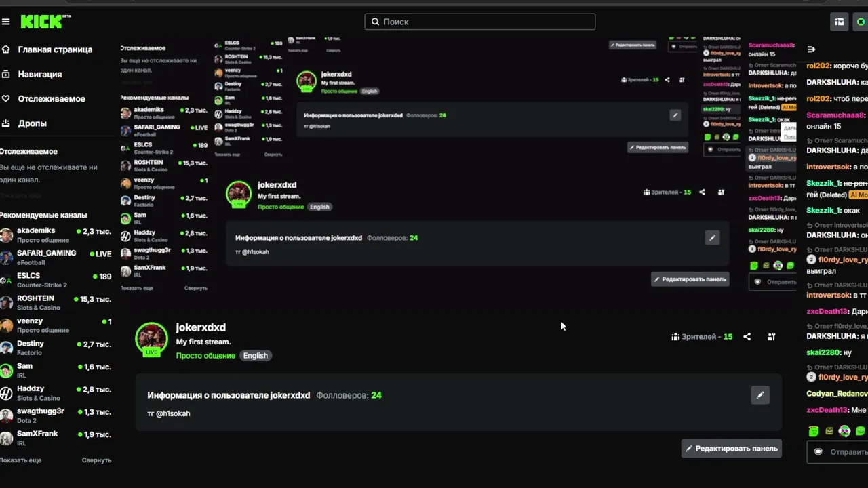
Task: Expand list with Показать еще in the outermost sidebar
Action: pos(20,460)
